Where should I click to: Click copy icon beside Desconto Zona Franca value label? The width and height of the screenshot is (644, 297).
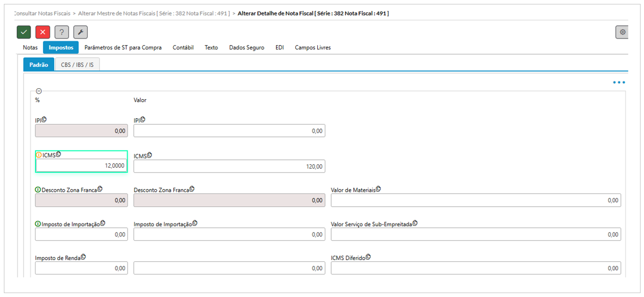coord(192,189)
